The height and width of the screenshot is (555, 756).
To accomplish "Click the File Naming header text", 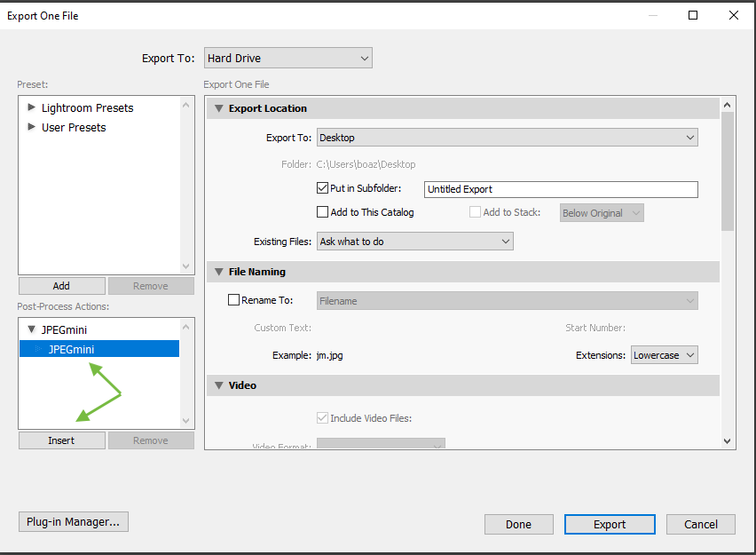I will point(257,273).
